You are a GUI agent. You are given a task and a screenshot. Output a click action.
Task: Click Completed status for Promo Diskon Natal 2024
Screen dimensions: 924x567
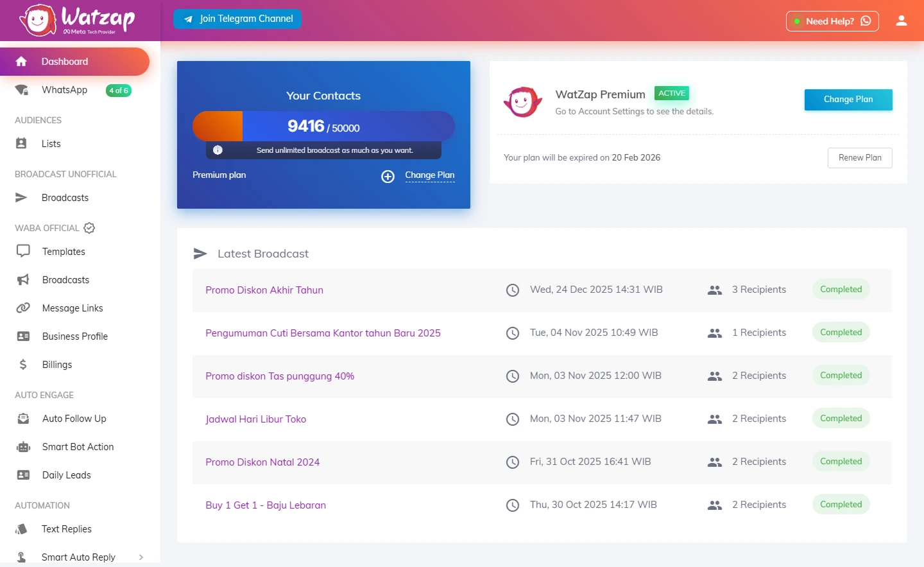click(841, 462)
